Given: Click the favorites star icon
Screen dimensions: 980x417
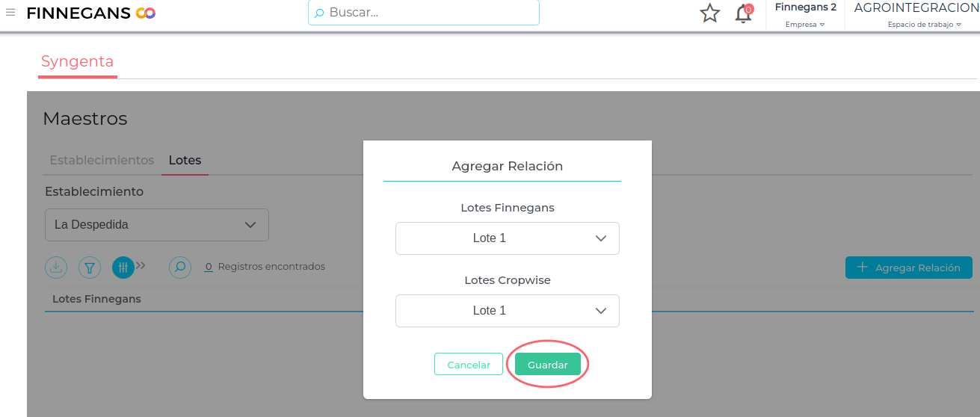Looking at the screenshot, I should (x=709, y=13).
